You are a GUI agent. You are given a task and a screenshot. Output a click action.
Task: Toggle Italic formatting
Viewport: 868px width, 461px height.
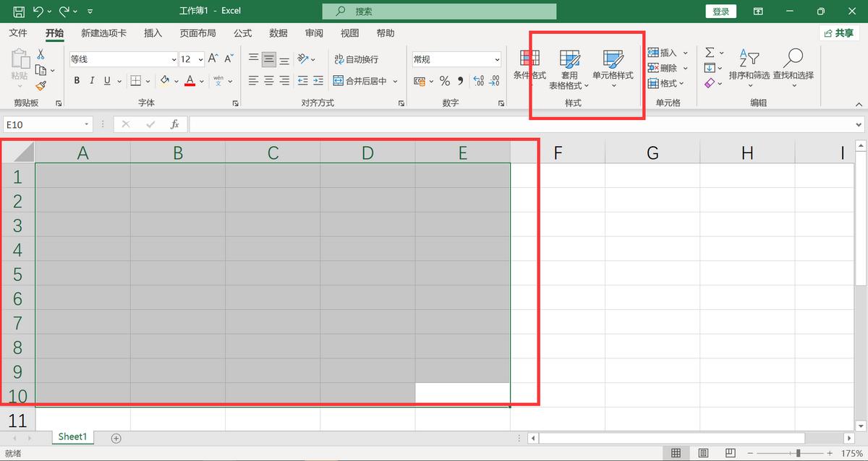(x=93, y=81)
